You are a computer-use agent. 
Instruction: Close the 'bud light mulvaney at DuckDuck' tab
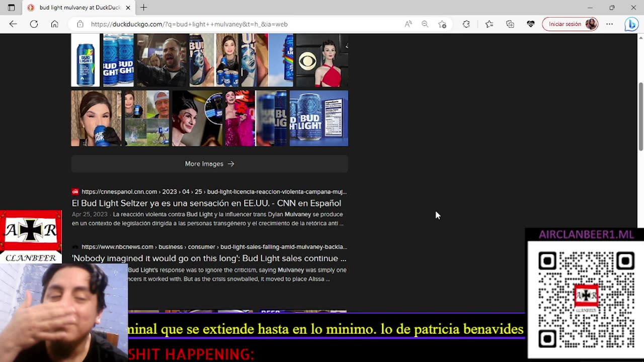(128, 8)
